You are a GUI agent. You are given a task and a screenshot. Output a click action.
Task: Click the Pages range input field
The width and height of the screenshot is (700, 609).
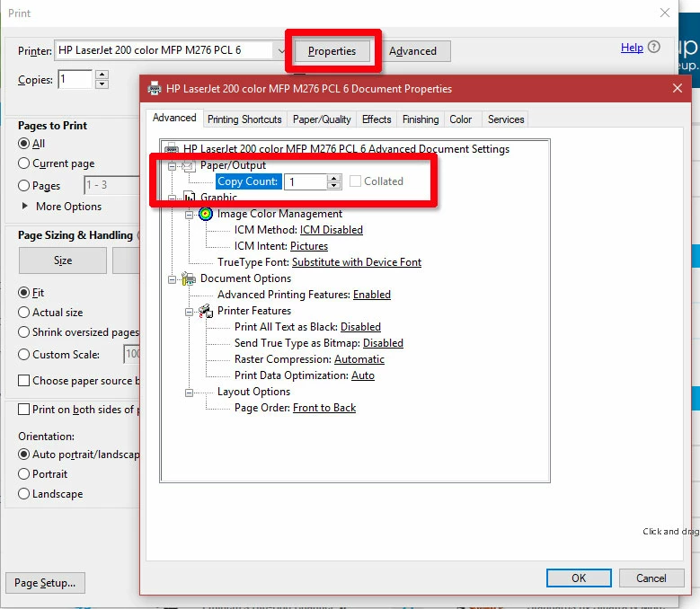click(x=111, y=185)
